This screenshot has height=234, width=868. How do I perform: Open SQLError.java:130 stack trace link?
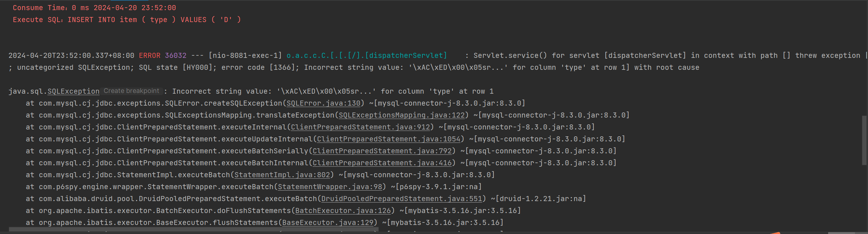[x=324, y=103]
